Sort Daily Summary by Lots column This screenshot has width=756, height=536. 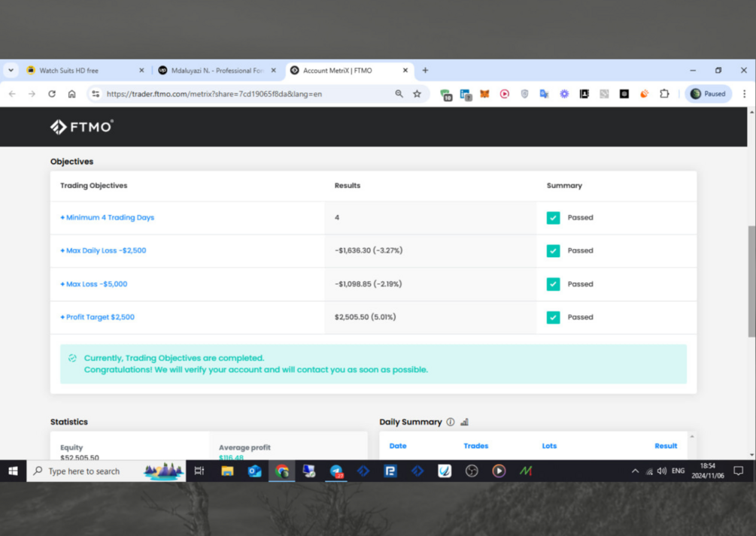pos(549,446)
